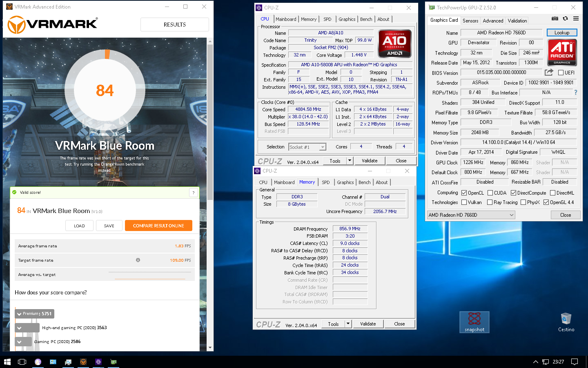Click the purple CPU-Z taskbar icon

(x=98, y=362)
